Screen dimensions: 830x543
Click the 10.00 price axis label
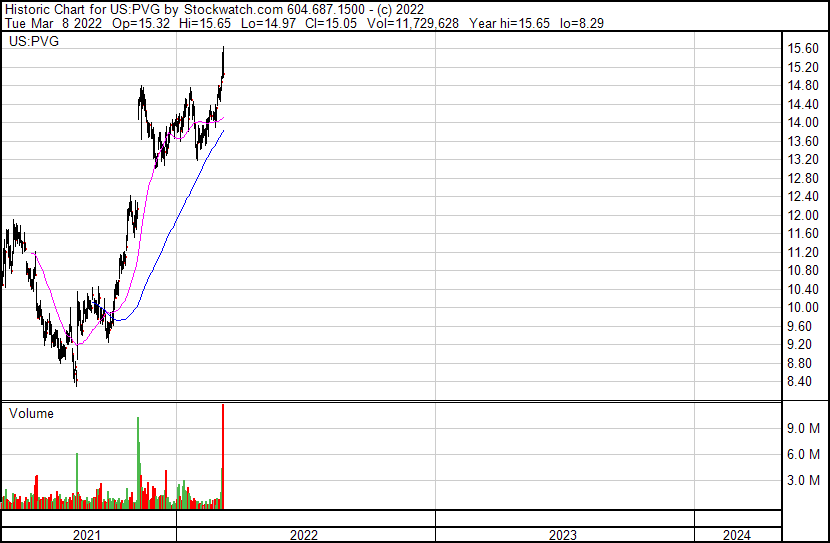pos(803,307)
